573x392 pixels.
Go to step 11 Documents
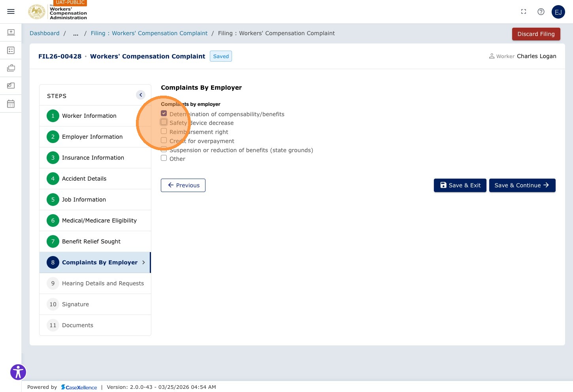click(x=95, y=325)
